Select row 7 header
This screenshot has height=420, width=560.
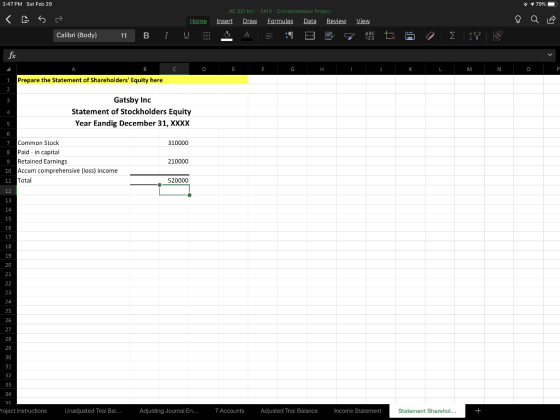pyautogui.click(x=8, y=143)
